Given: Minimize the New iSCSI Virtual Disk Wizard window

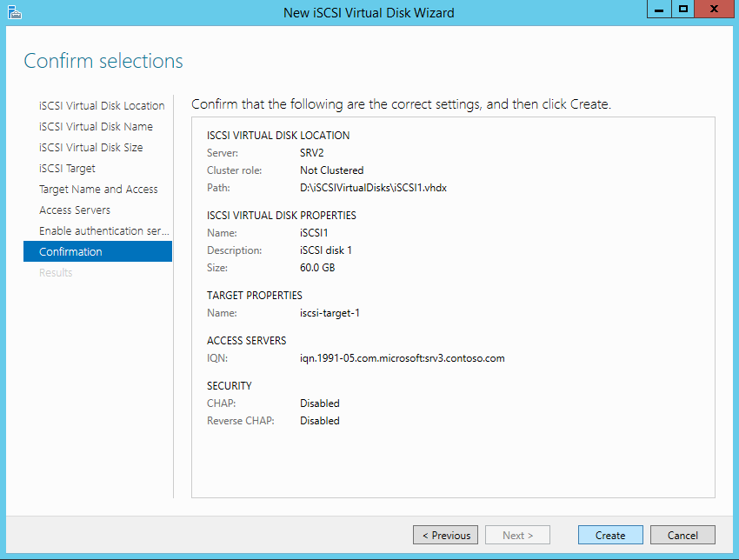Looking at the screenshot, I should click(x=659, y=9).
